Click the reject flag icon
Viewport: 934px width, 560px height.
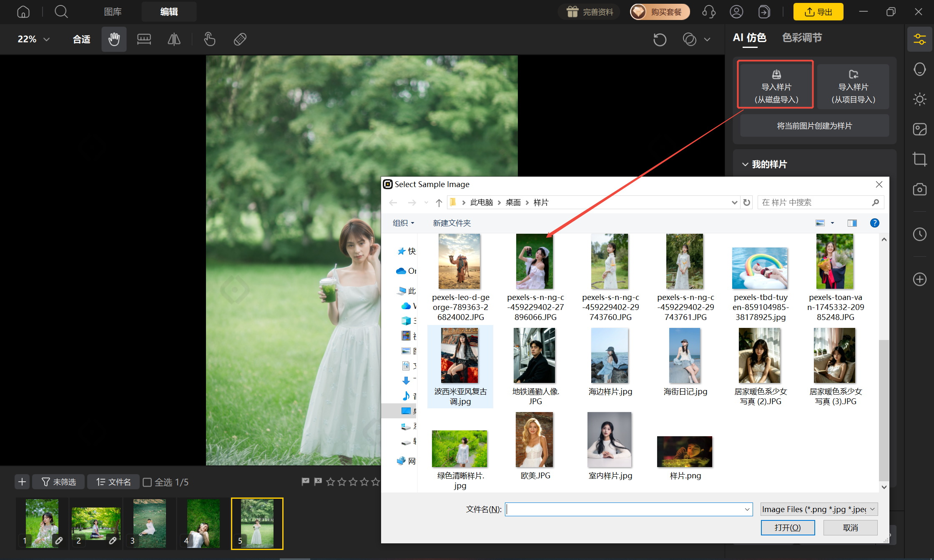click(x=318, y=482)
